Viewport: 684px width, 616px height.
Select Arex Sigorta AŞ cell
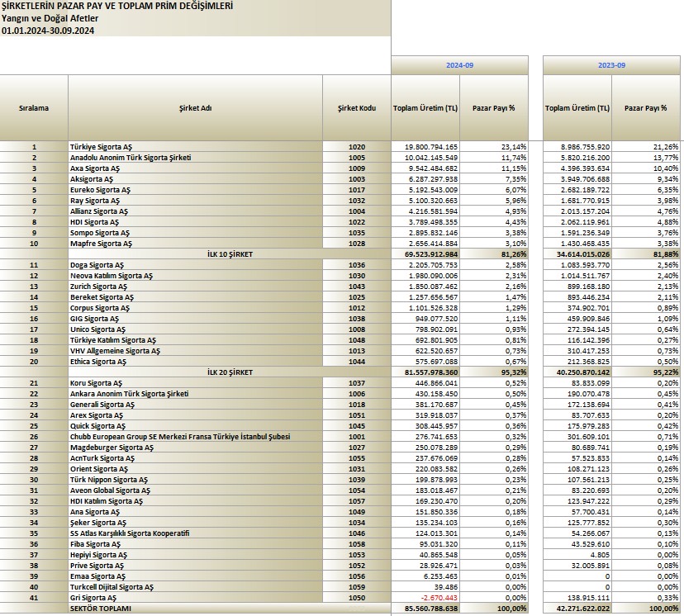tap(195, 415)
